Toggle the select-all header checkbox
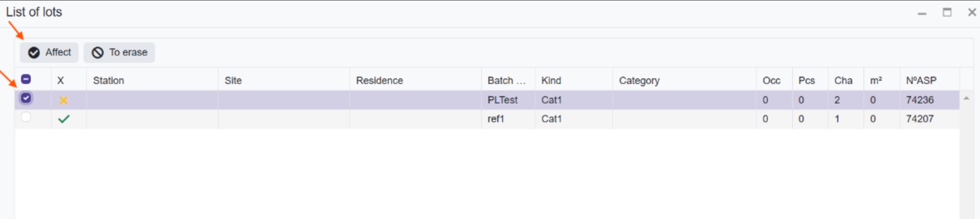The height and width of the screenshot is (219, 980). coord(26,79)
